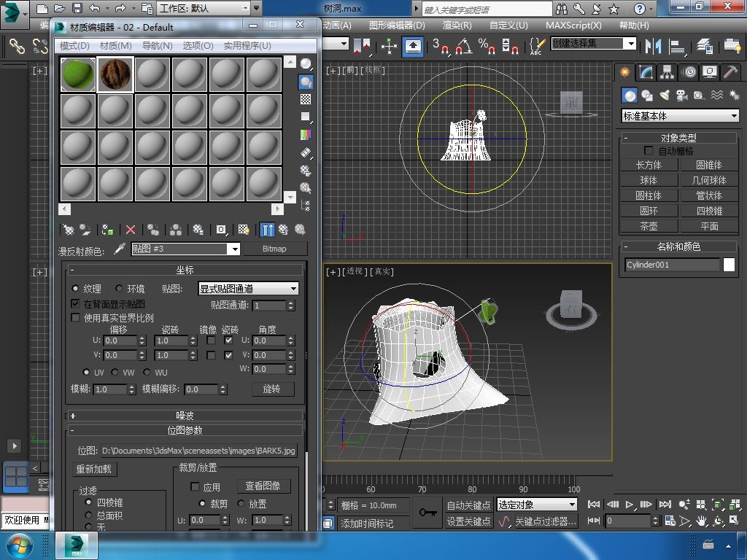Open the 渲染(R) menu
This screenshot has width=747, height=560.
[x=457, y=26]
